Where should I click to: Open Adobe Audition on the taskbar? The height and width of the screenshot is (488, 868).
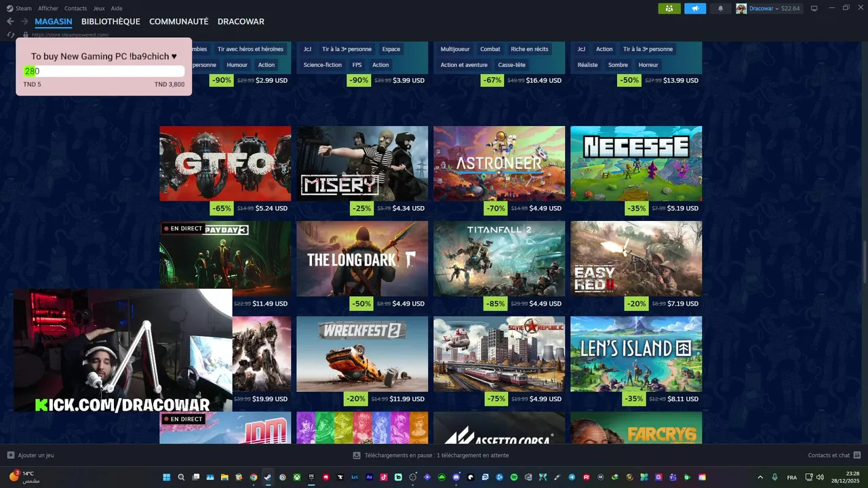click(x=370, y=477)
